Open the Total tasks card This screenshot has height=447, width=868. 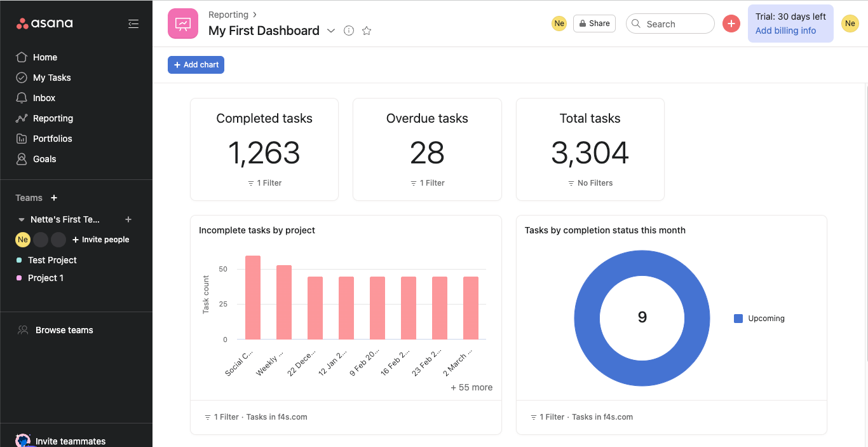coord(590,149)
